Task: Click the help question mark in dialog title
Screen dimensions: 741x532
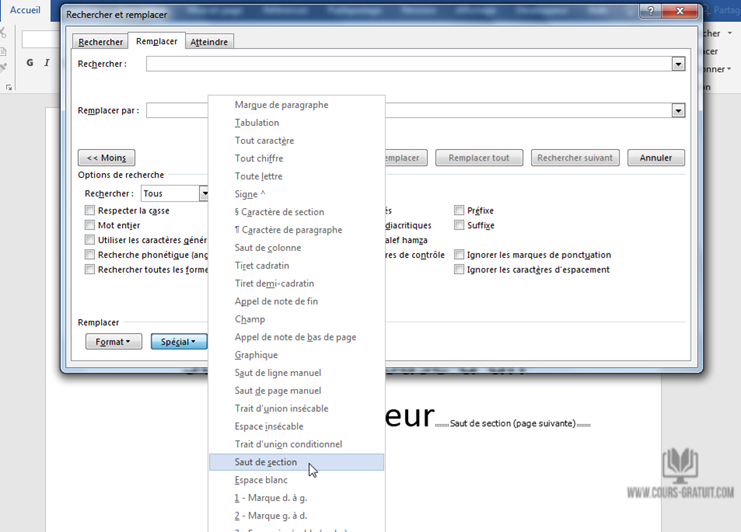Action: click(x=652, y=14)
